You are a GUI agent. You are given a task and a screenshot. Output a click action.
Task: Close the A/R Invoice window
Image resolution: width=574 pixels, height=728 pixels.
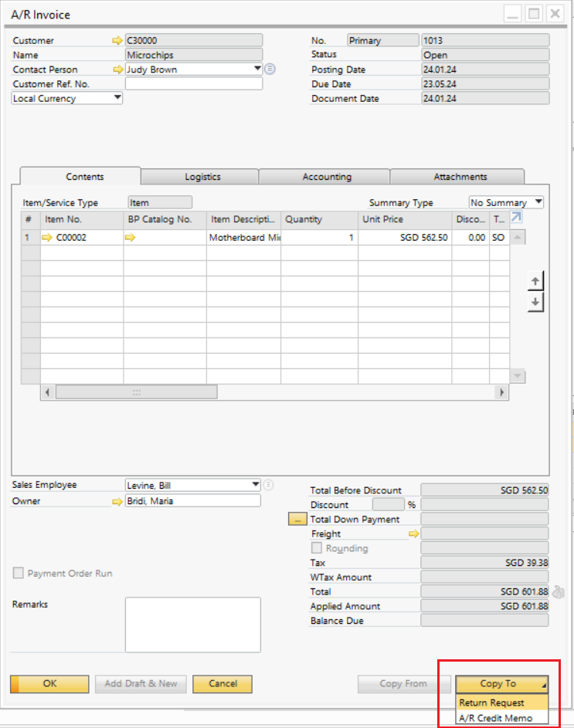click(x=555, y=13)
